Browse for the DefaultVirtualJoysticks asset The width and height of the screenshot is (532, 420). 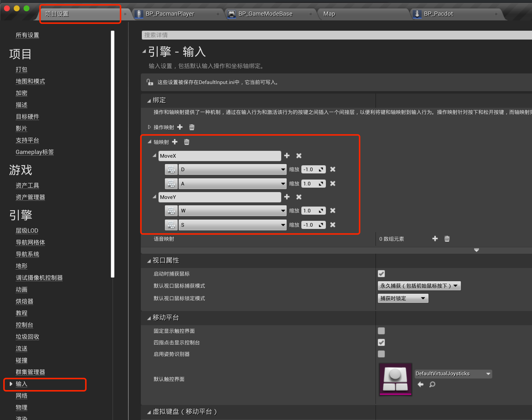point(432,384)
